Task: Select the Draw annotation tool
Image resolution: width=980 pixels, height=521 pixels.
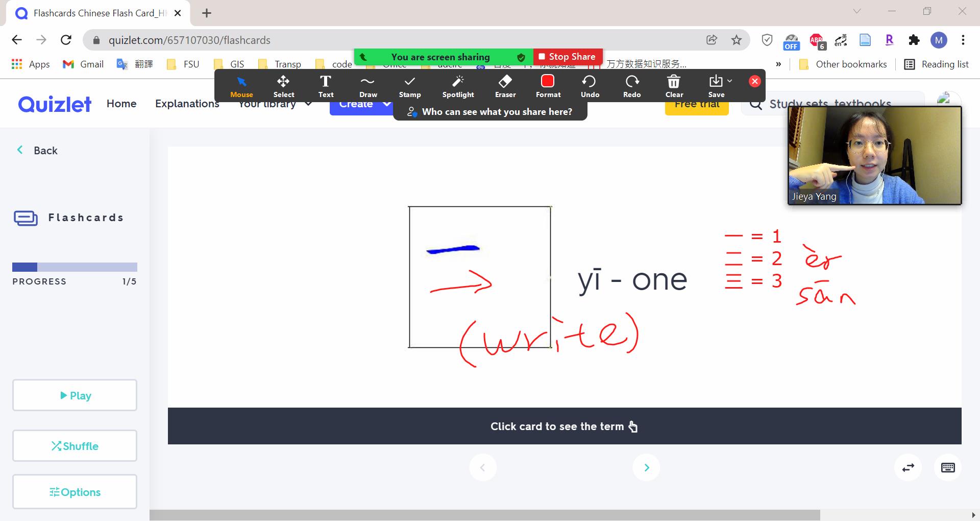Action: point(367,86)
